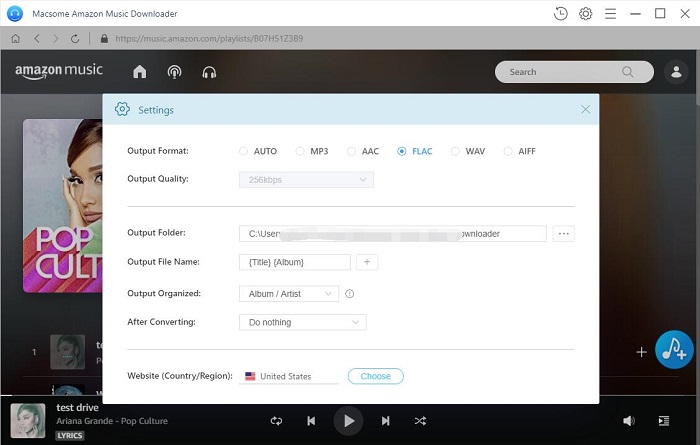Screen dimensions: 700x445
Task: Navigate back with the left arrow
Action: [37, 39]
